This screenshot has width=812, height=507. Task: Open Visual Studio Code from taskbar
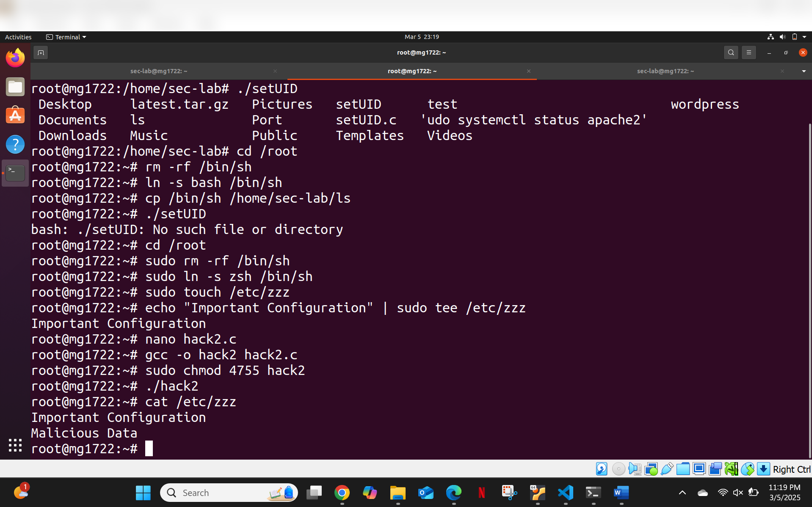point(566,493)
